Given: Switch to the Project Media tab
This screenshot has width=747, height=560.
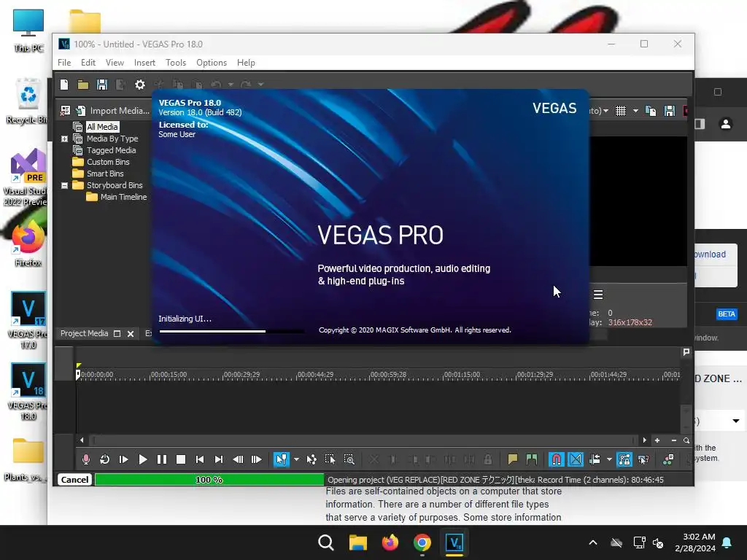Looking at the screenshot, I should [85, 333].
